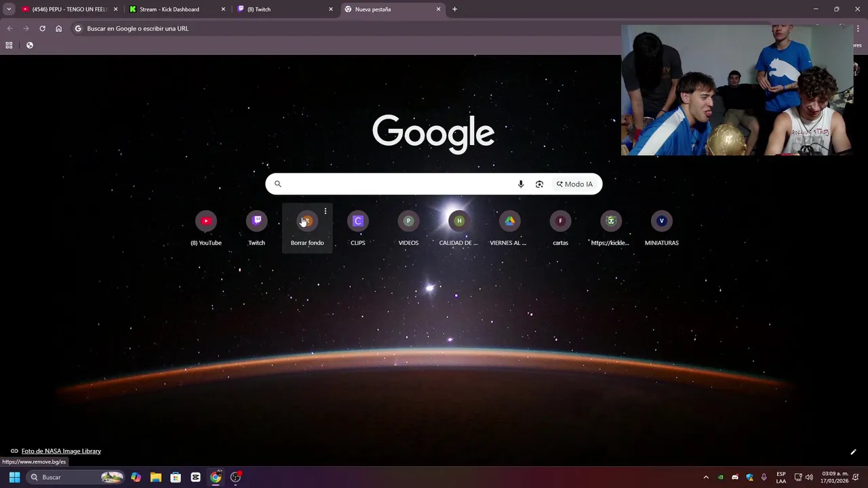Open Foto de NASA Image Library link
The width and height of the screenshot is (868, 488).
[x=61, y=451]
